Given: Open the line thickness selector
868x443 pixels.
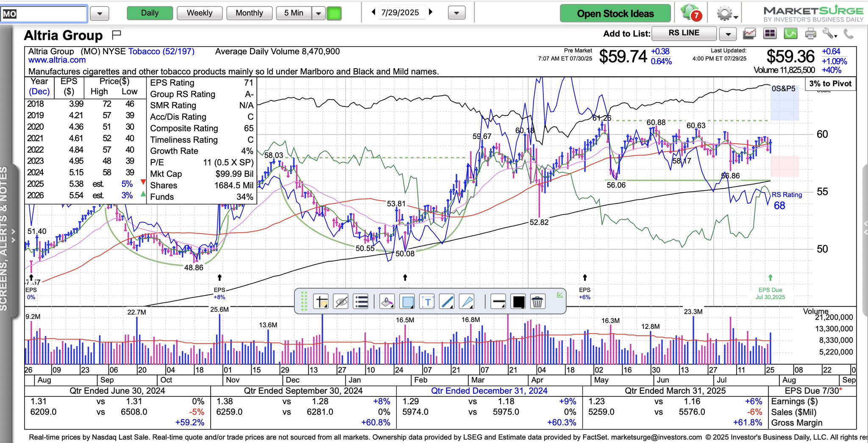Looking at the screenshot, I should coord(498,302).
